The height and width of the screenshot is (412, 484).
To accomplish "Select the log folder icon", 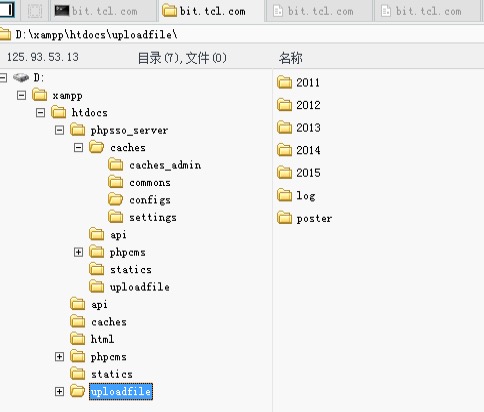I will (x=284, y=195).
